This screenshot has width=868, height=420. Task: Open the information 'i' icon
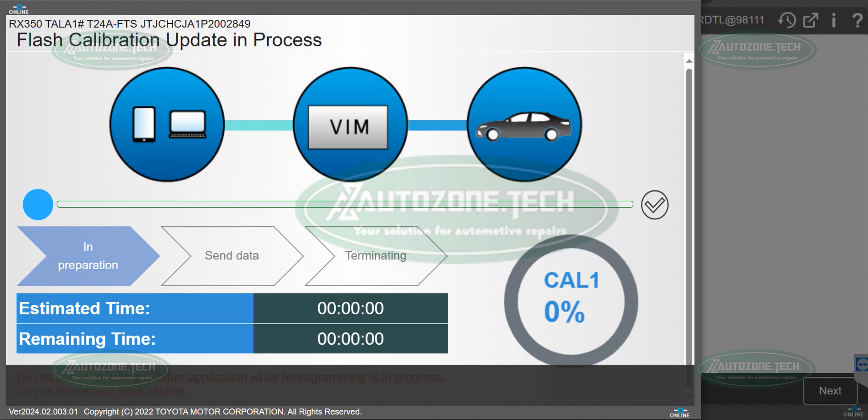(x=833, y=20)
